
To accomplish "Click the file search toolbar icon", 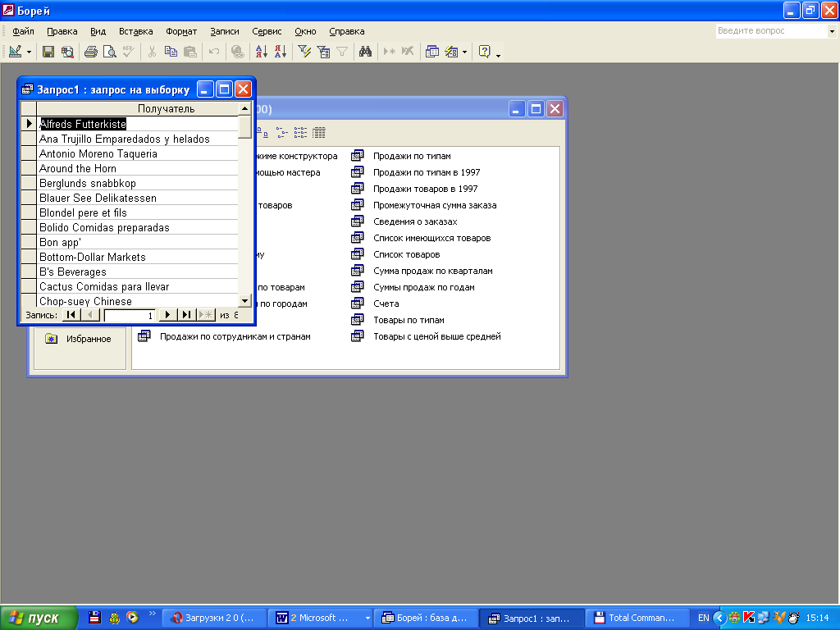I will tap(67, 52).
